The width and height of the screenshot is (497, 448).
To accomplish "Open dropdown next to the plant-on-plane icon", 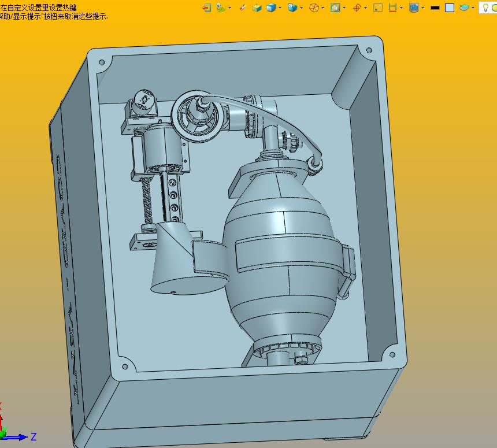I will coord(229,8).
